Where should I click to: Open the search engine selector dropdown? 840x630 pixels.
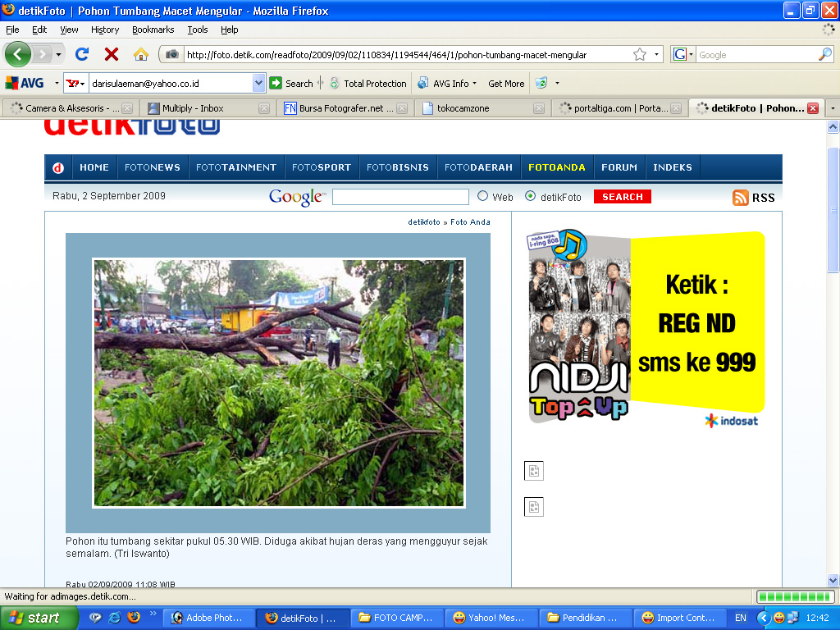click(x=683, y=55)
